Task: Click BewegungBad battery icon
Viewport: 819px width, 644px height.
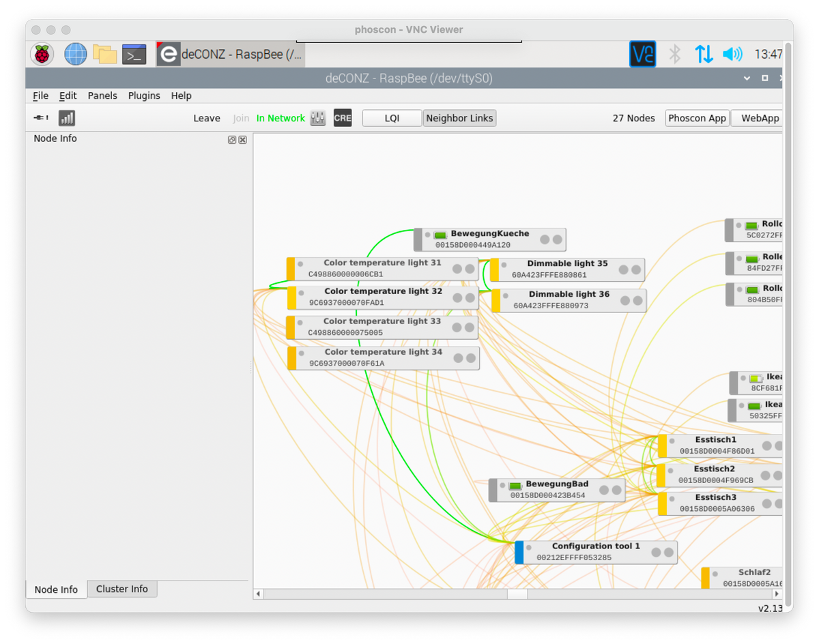Action: tap(515, 486)
